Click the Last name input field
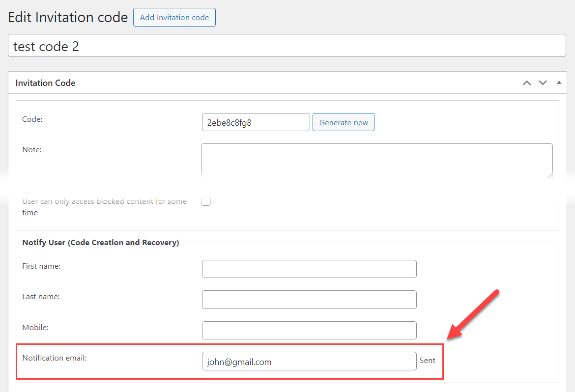575x392 pixels. (309, 300)
